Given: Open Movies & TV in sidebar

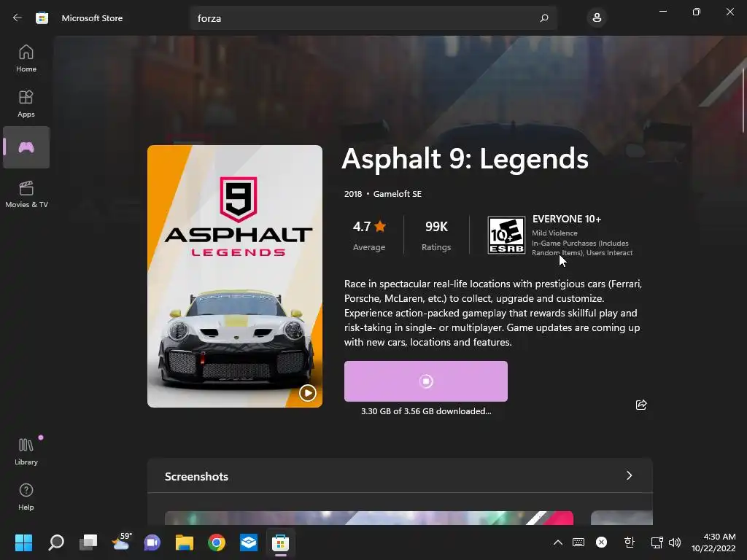Looking at the screenshot, I should 26,194.
